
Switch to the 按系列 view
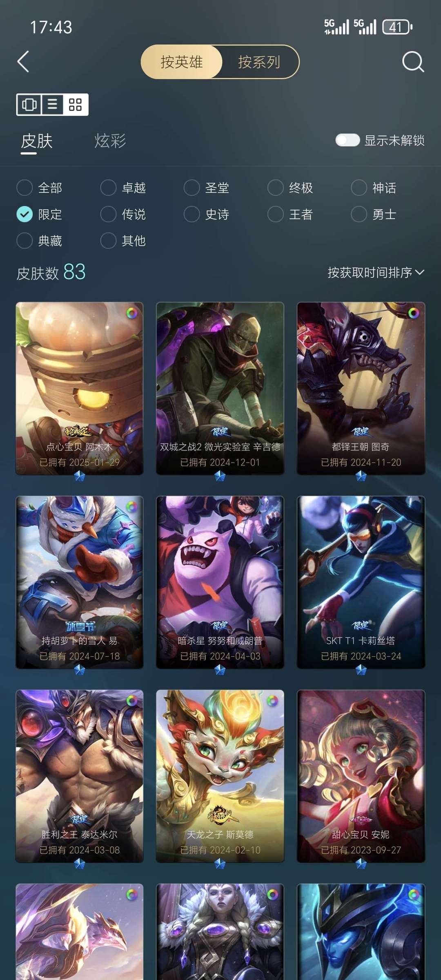tap(259, 62)
